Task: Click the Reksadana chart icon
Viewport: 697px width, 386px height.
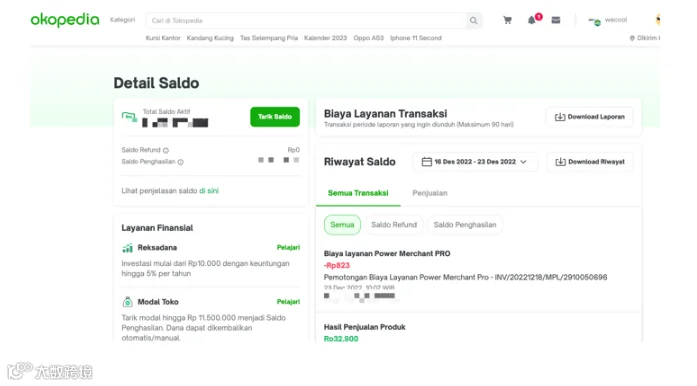Action: pos(128,248)
